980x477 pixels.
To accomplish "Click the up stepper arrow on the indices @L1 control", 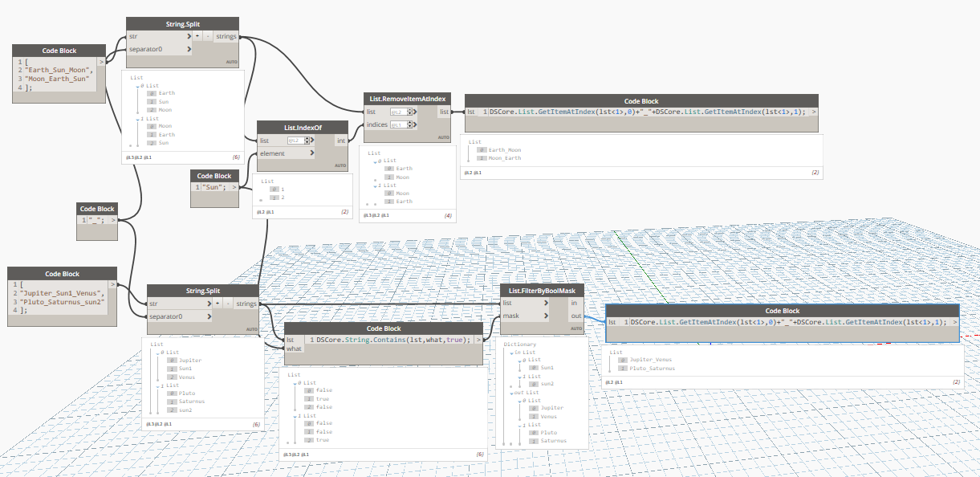I will click(410, 120).
